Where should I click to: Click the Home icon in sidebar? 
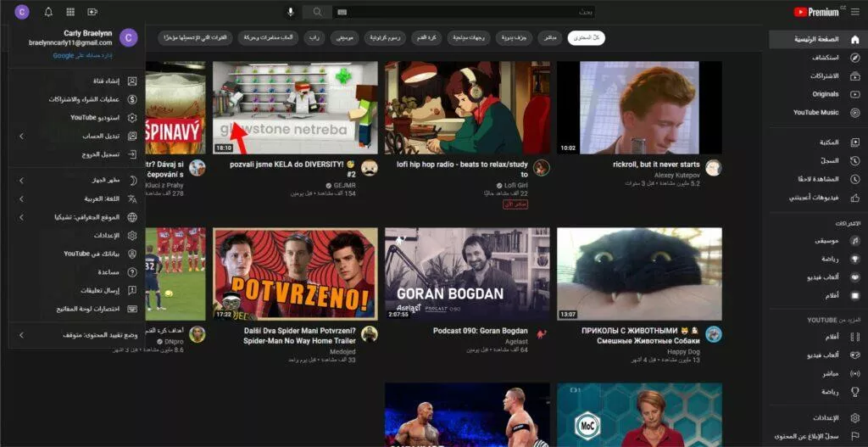(855, 39)
